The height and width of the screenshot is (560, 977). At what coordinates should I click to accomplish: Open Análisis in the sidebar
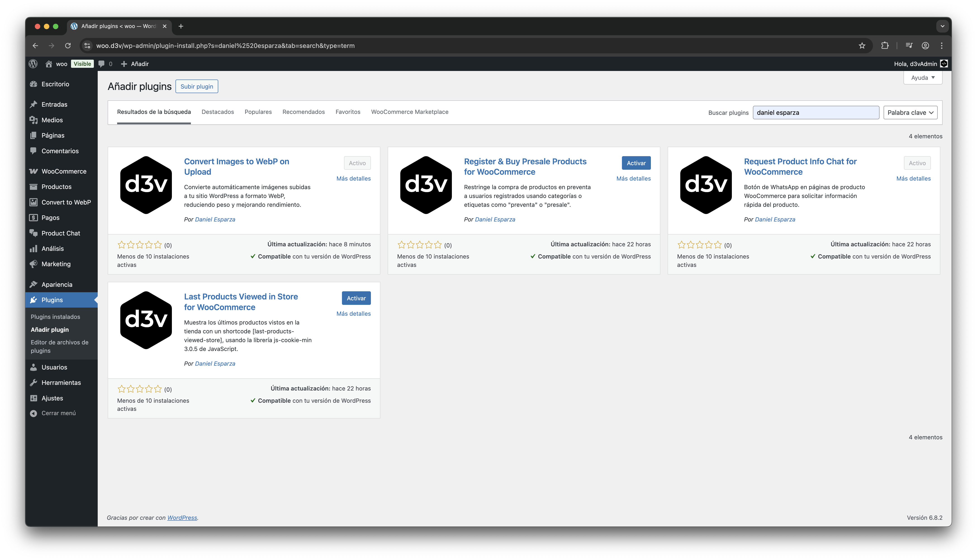click(x=62, y=248)
